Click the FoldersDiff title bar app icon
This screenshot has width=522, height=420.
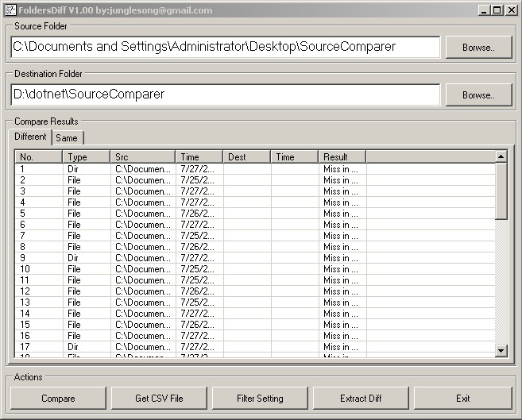10,10
